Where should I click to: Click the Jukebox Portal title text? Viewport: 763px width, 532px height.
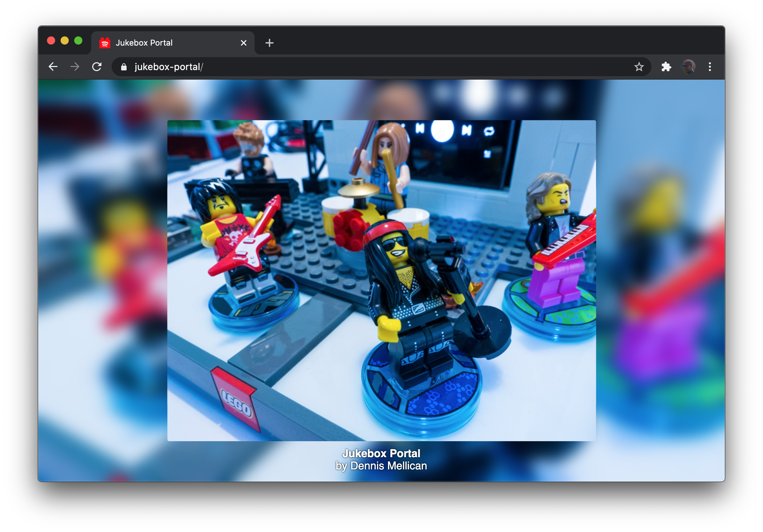[x=381, y=453]
